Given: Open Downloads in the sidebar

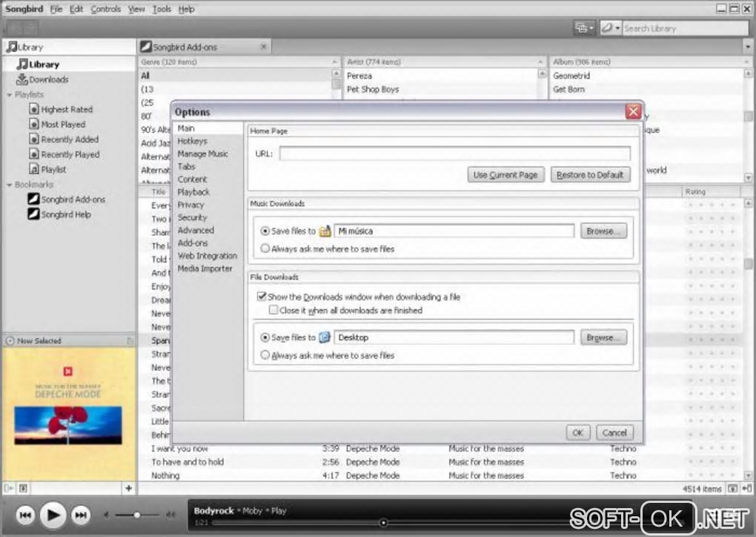Looking at the screenshot, I should coord(43,79).
